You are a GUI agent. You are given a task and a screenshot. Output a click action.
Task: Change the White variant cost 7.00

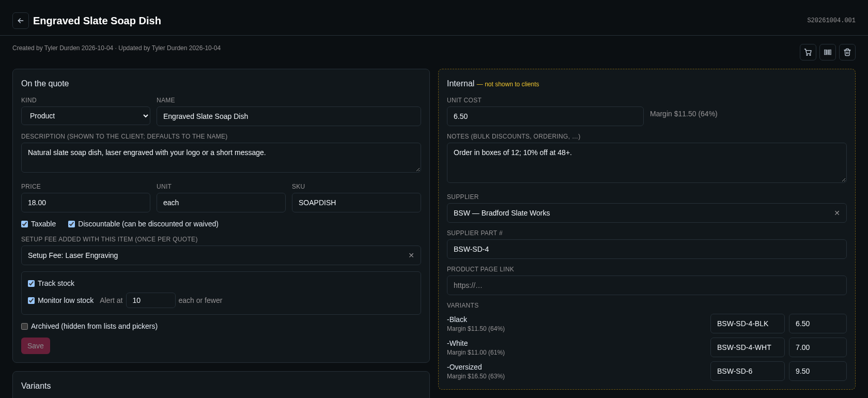click(818, 347)
